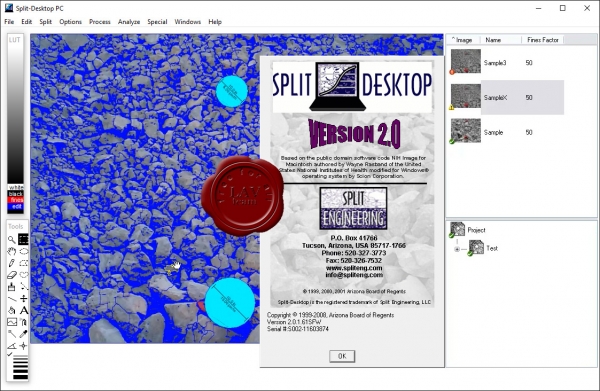Pick the white color in LUT panel
This screenshot has width=600, height=391.
click(16, 187)
